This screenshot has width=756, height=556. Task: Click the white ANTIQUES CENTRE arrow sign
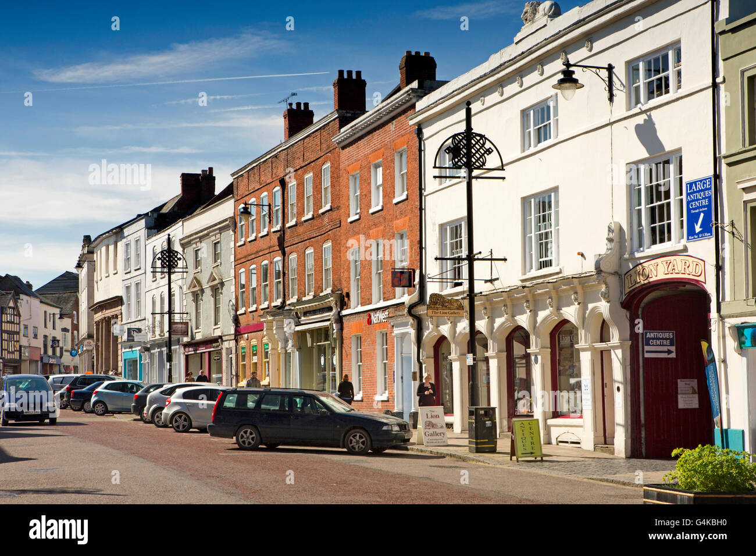(x=659, y=344)
